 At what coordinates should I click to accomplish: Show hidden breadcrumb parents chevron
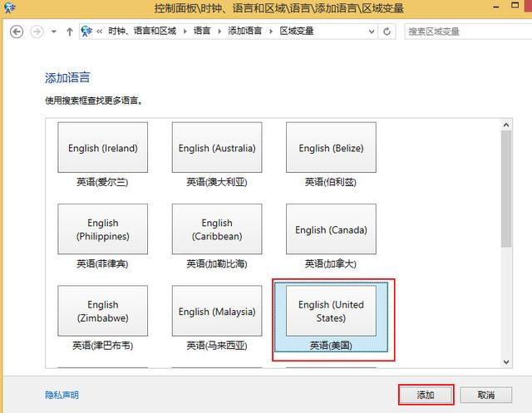[x=100, y=32]
